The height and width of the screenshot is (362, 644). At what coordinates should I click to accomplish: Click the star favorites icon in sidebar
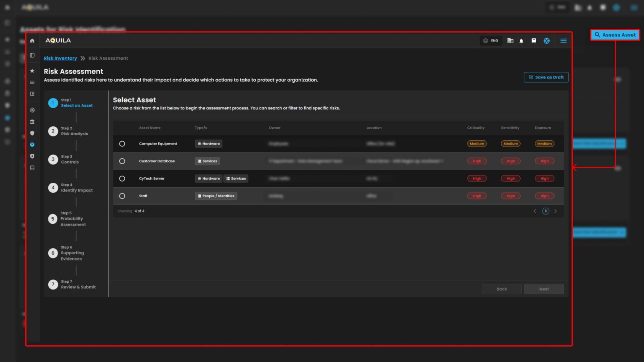click(x=32, y=71)
